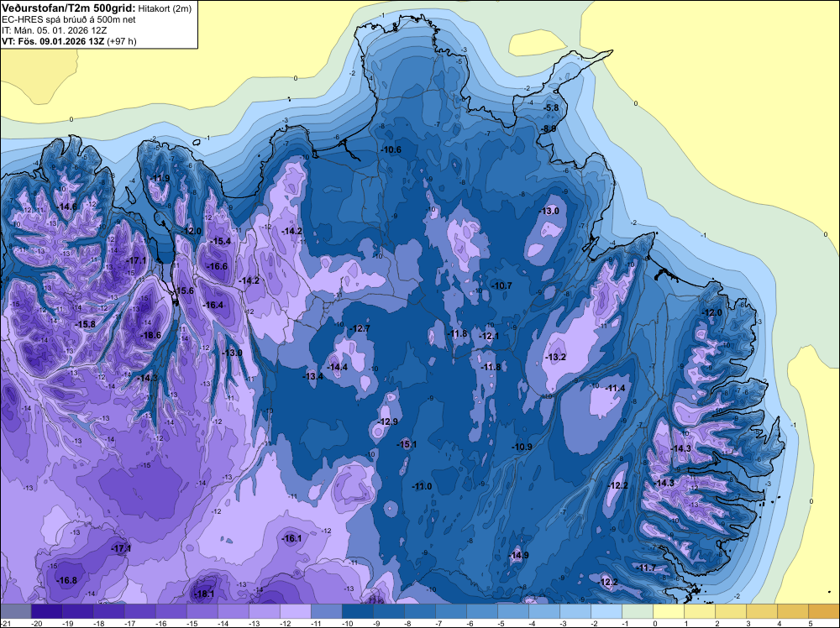Click the -16.8 temperature label
Viewport: 840px width, 628px height.
click(67, 580)
